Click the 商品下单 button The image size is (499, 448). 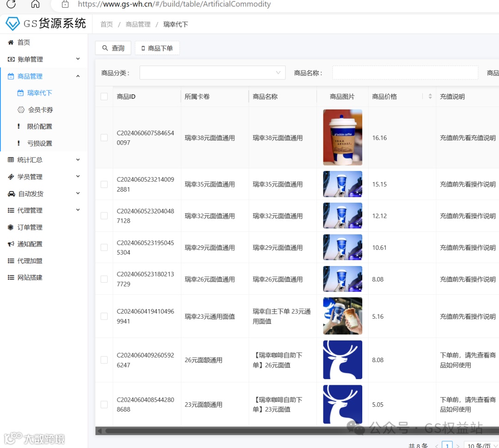click(157, 48)
